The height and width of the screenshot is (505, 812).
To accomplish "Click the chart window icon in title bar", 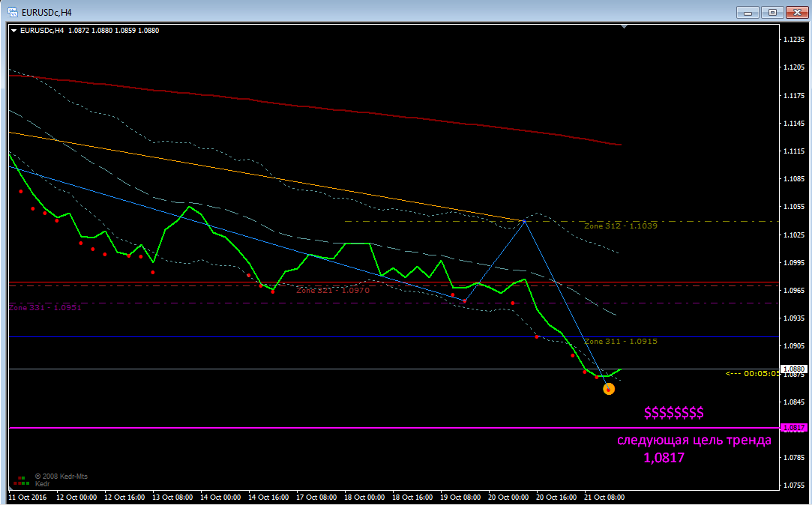I will (x=13, y=12).
